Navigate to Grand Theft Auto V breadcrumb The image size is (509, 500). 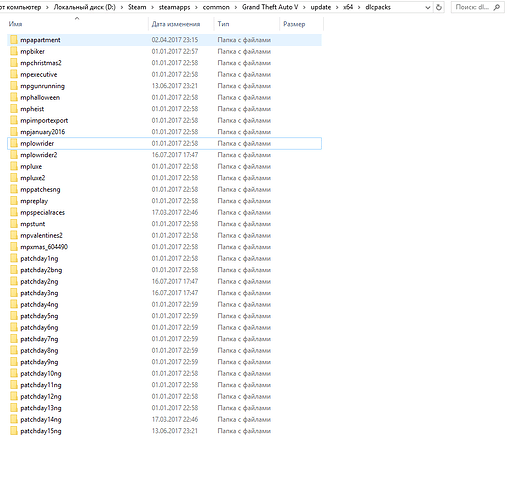(x=270, y=7)
